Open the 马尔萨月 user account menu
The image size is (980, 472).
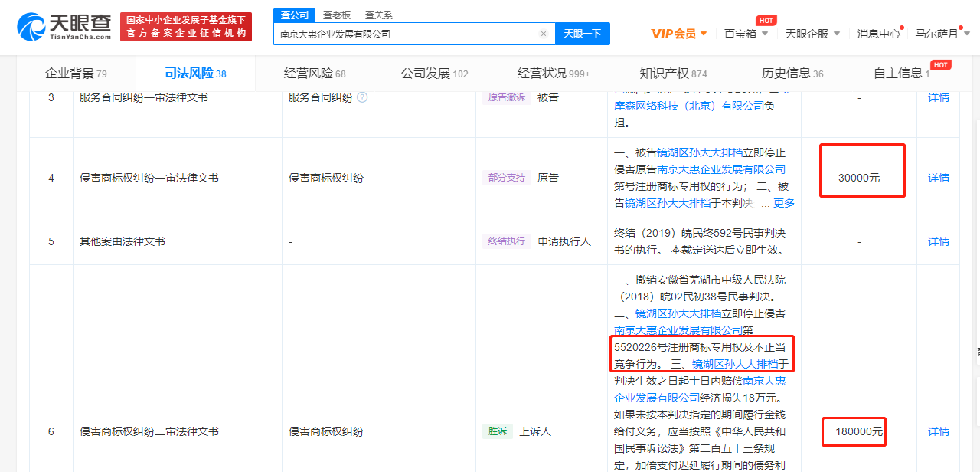942,34
